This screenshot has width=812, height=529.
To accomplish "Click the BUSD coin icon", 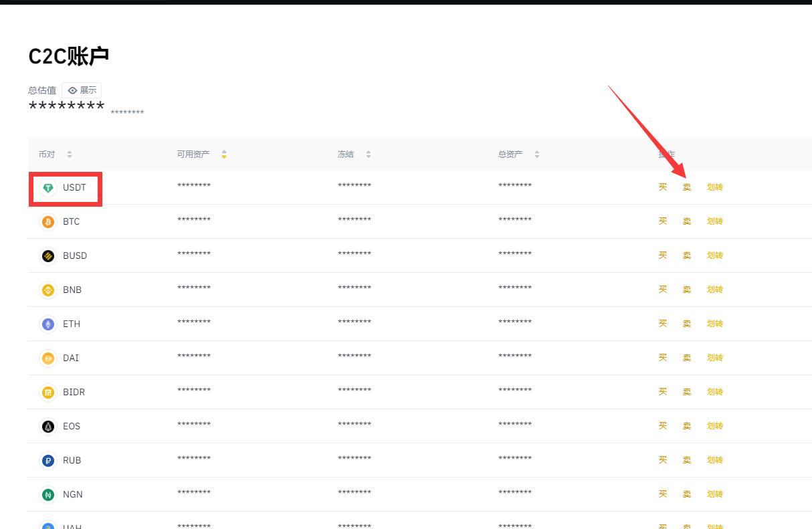I will click(x=48, y=256).
